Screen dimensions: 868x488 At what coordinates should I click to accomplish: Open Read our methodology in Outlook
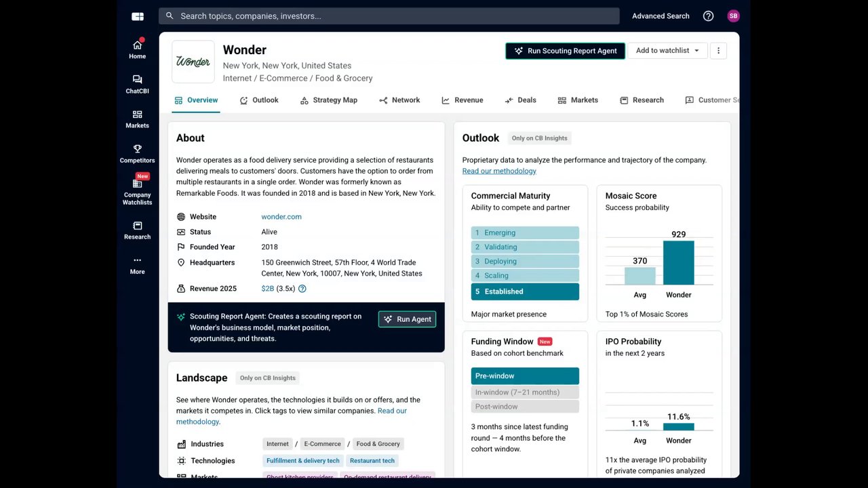tap(499, 171)
